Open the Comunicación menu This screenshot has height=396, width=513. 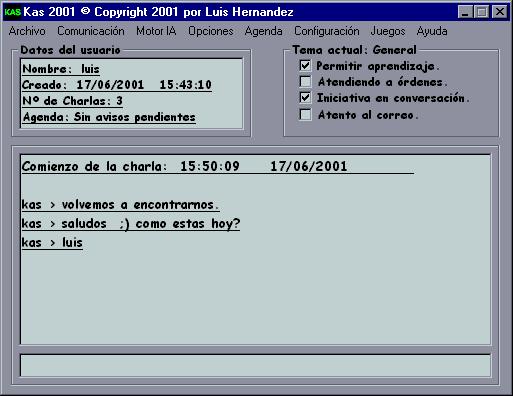pyautogui.click(x=91, y=31)
